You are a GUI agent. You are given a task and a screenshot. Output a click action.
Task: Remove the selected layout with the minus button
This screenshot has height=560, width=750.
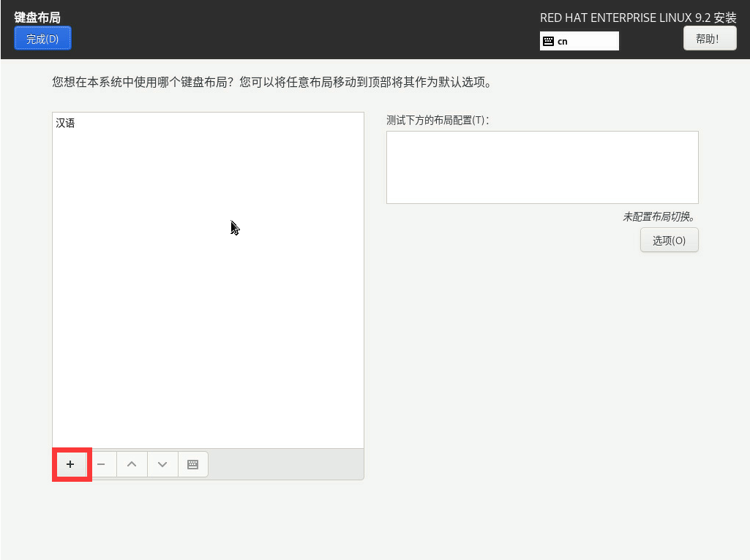[x=101, y=464]
